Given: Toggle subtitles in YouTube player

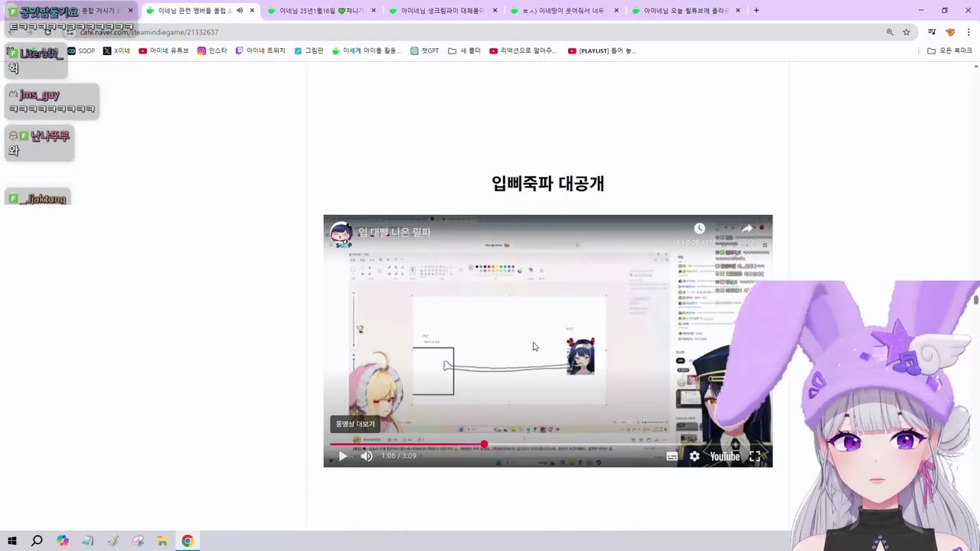Looking at the screenshot, I should [x=671, y=456].
